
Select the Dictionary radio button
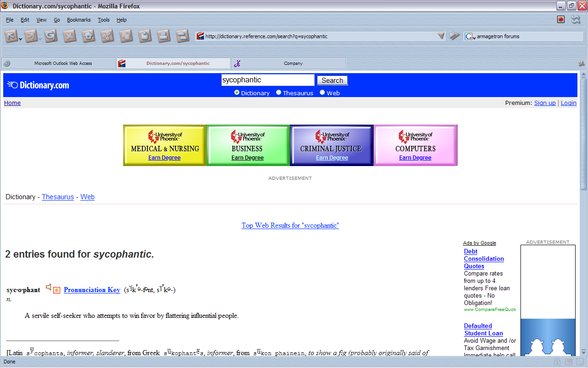click(x=237, y=92)
